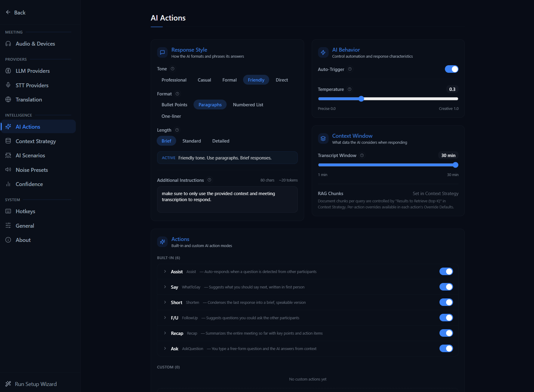Expand the Assist built-in action
The width and height of the screenshot is (534, 392).
[x=165, y=271]
